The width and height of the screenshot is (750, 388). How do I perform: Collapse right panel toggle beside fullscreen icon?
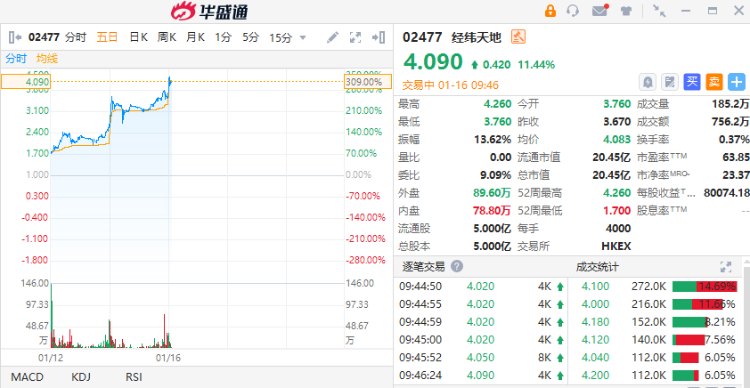click(x=379, y=37)
